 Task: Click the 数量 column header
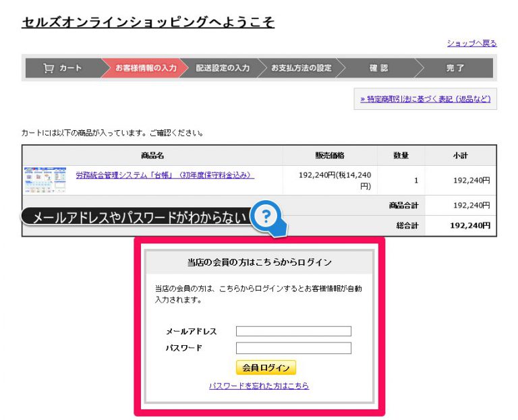click(401, 156)
